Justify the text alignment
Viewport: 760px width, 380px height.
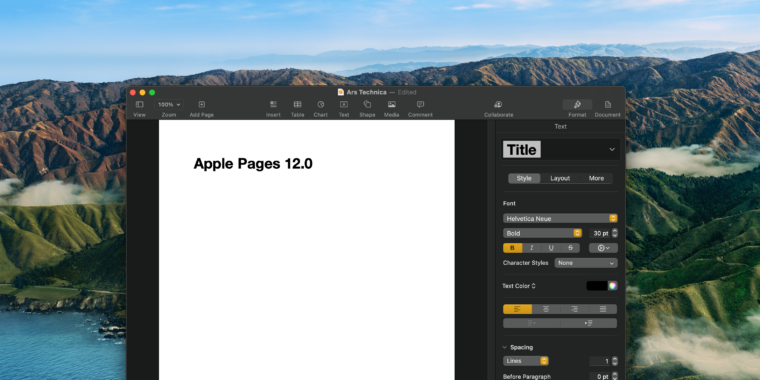(x=603, y=309)
